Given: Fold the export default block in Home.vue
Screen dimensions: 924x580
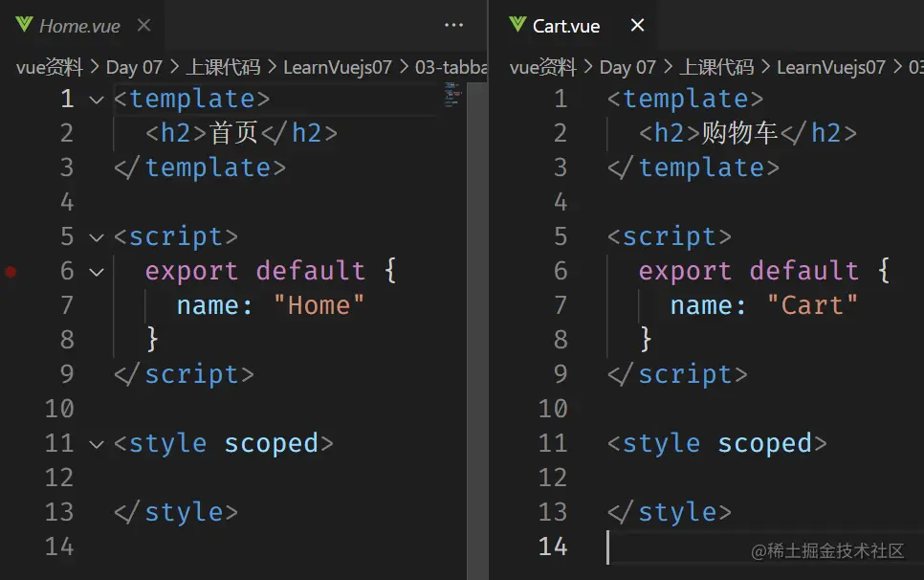Looking at the screenshot, I should 96,271.
